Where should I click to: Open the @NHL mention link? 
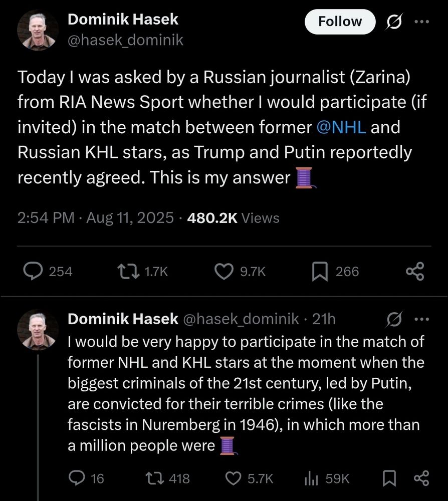click(x=341, y=127)
